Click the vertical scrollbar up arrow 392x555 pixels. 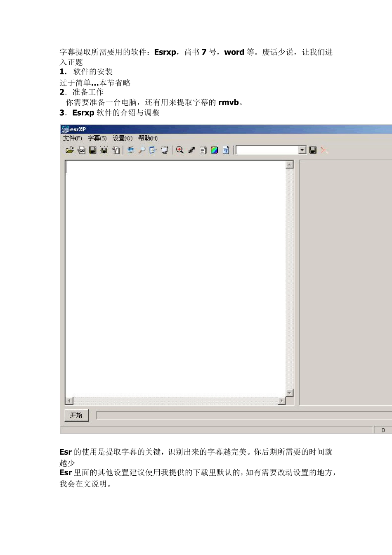point(290,165)
